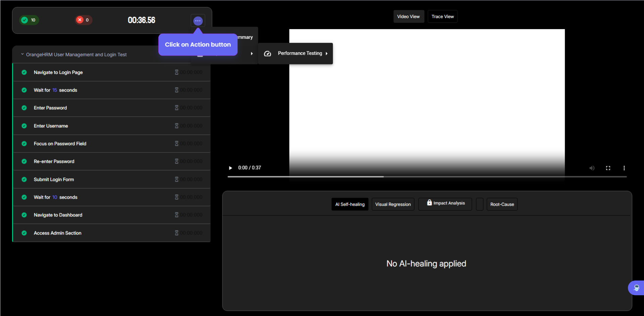This screenshot has height=316, width=644.
Task: Enter fullscreen on the video player
Action: coord(608,168)
